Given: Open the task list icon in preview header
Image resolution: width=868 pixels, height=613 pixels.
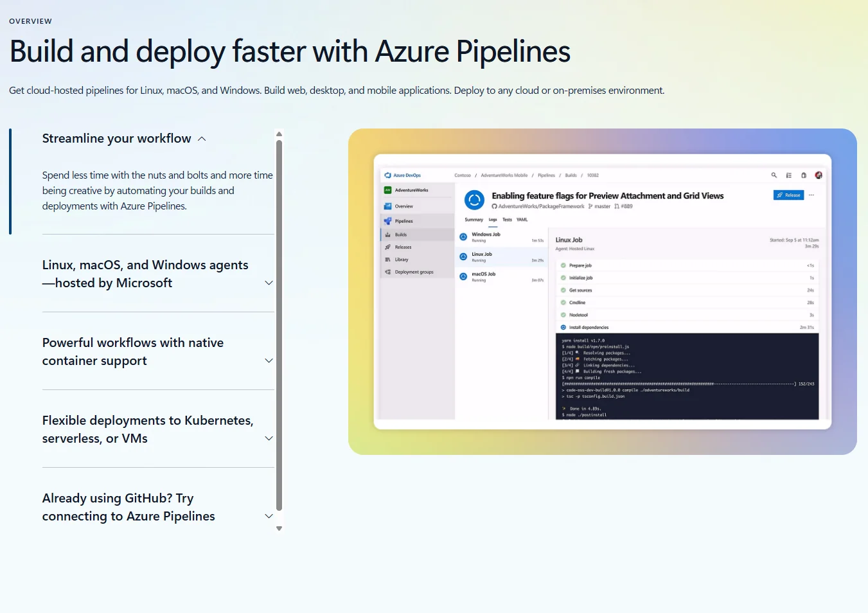Looking at the screenshot, I should 789,175.
